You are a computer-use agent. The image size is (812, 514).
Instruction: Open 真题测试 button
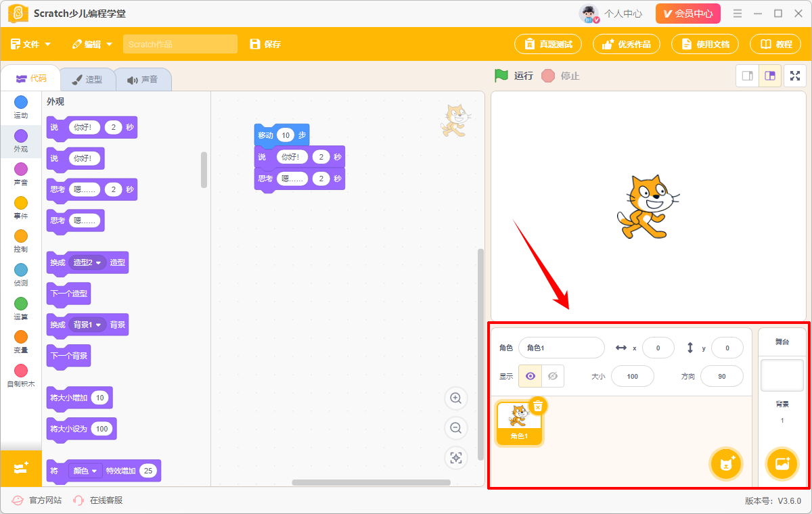(x=548, y=45)
